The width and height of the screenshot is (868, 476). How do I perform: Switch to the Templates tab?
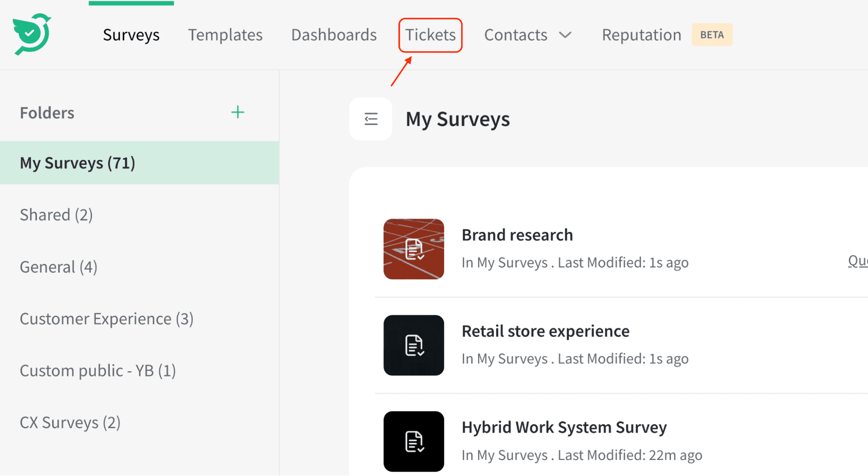click(x=225, y=35)
